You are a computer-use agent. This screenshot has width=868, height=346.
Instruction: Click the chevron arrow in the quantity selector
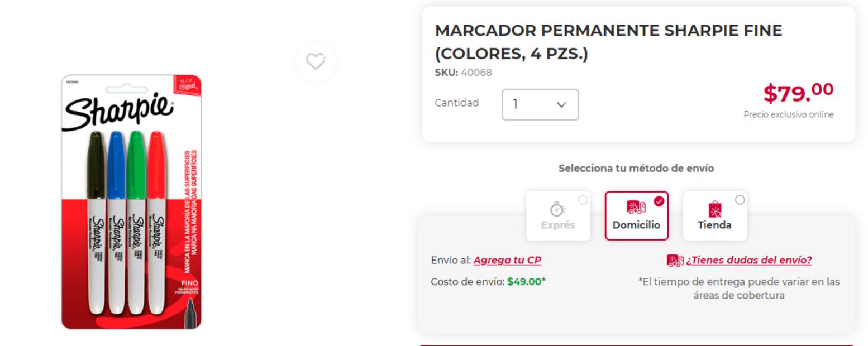561,105
